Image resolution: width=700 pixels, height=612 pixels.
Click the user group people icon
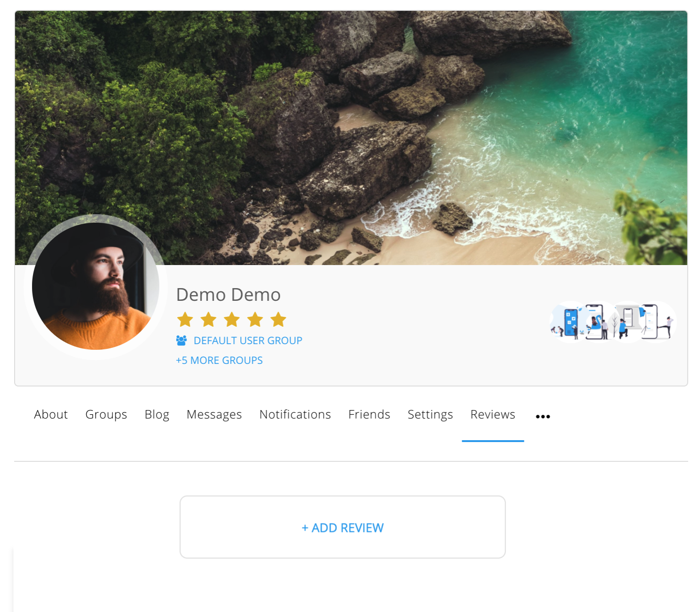pos(181,340)
